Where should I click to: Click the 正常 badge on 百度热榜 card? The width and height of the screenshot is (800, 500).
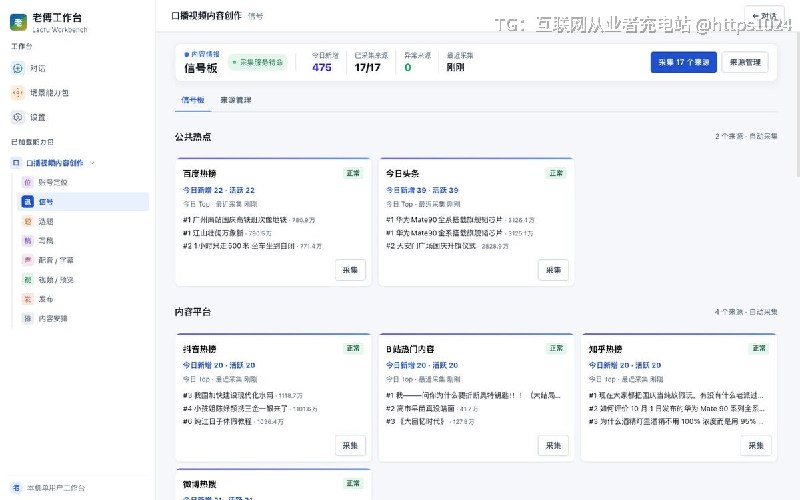[353, 173]
